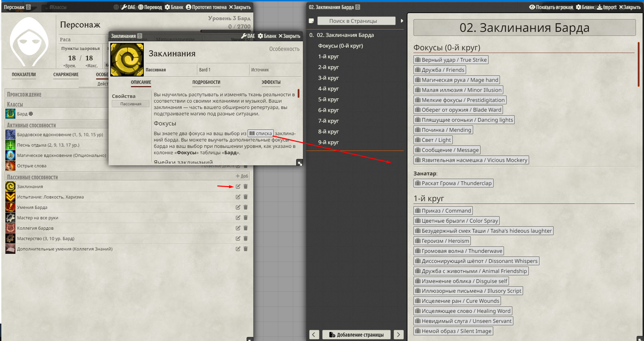Open Бардовское вдохновение ability icon
Image resolution: width=644 pixels, height=341 pixels.
10,134
